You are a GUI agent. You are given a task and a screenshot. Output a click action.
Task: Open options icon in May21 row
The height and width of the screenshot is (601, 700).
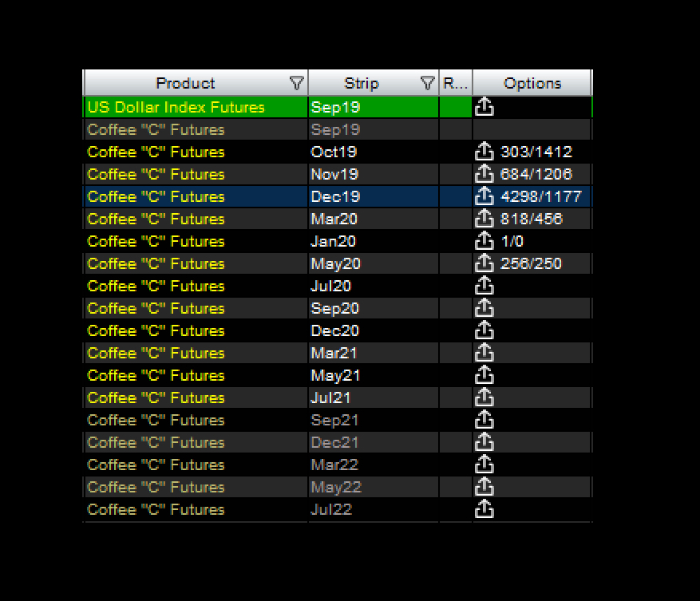(x=484, y=374)
